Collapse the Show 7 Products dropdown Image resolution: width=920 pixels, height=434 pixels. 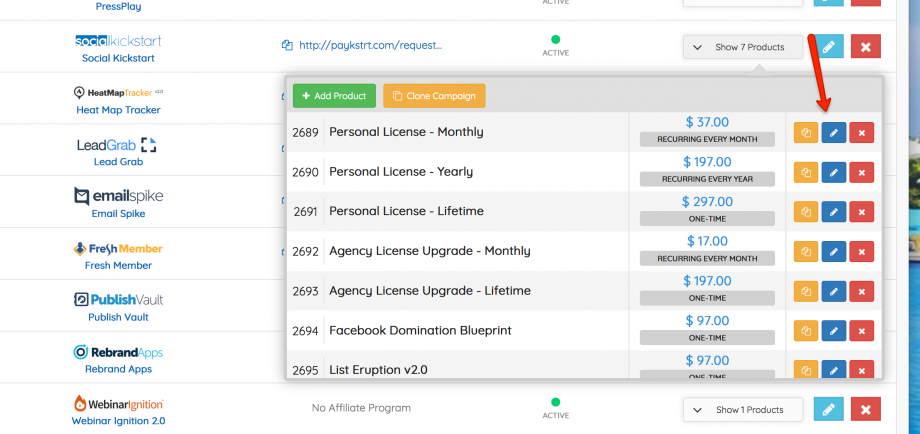click(x=743, y=47)
